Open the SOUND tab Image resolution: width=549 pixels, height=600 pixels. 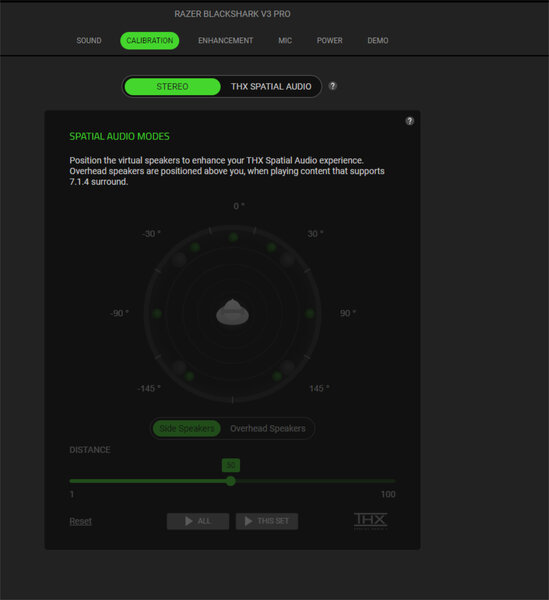tap(89, 41)
